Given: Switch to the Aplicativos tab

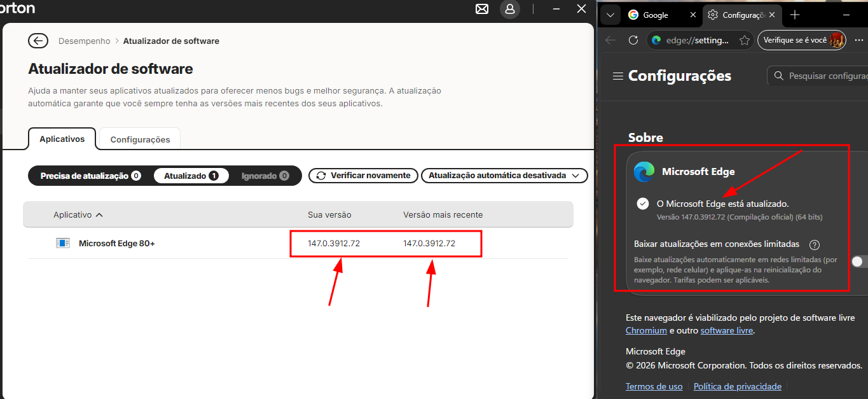Looking at the screenshot, I should (x=62, y=139).
